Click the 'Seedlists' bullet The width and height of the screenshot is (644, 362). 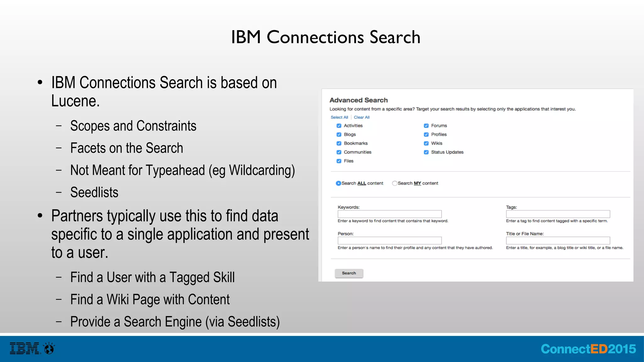click(94, 192)
